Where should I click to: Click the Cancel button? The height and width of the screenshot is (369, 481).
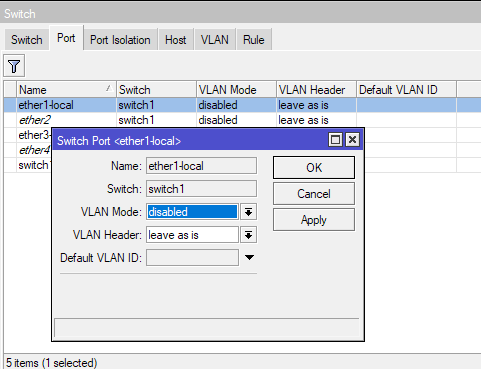(x=314, y=194)
